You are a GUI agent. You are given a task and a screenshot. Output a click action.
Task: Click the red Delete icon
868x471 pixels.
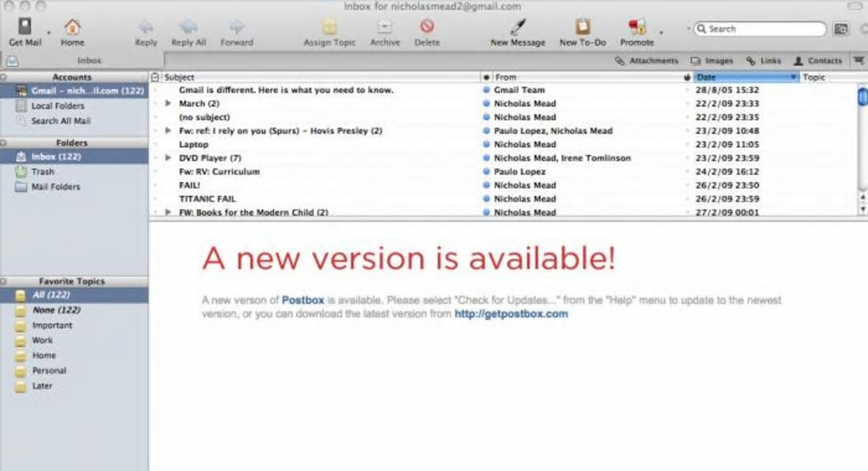coord(427,26)
